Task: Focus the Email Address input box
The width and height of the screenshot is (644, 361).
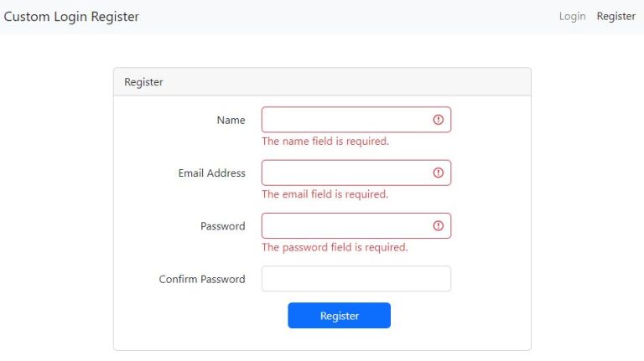Action: (356, 173)
